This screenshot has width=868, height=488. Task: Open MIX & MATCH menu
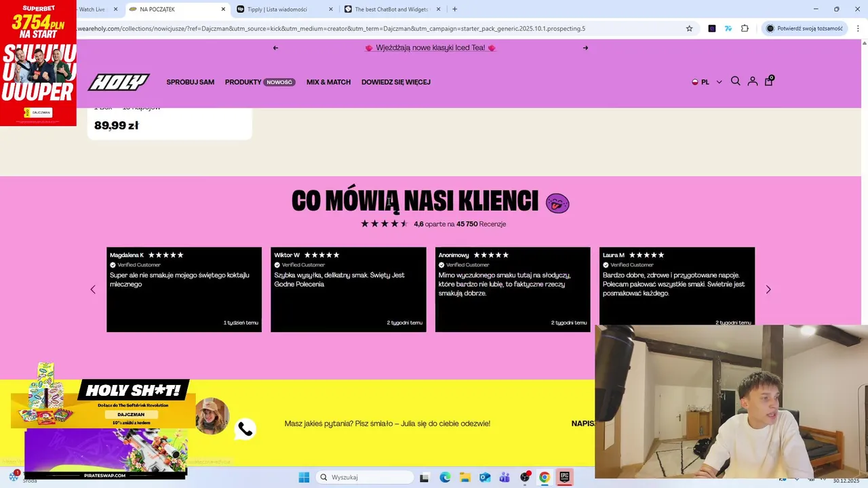[x=328, y=82]
